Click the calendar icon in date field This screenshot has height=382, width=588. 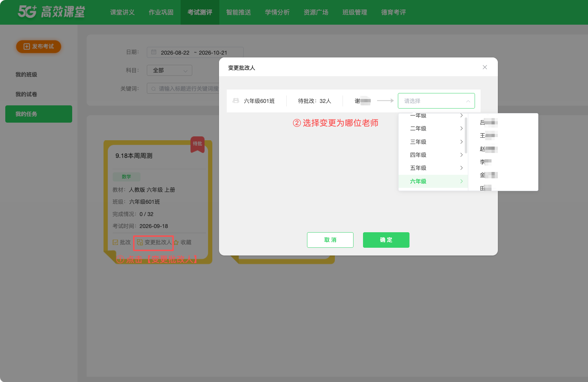154,52
